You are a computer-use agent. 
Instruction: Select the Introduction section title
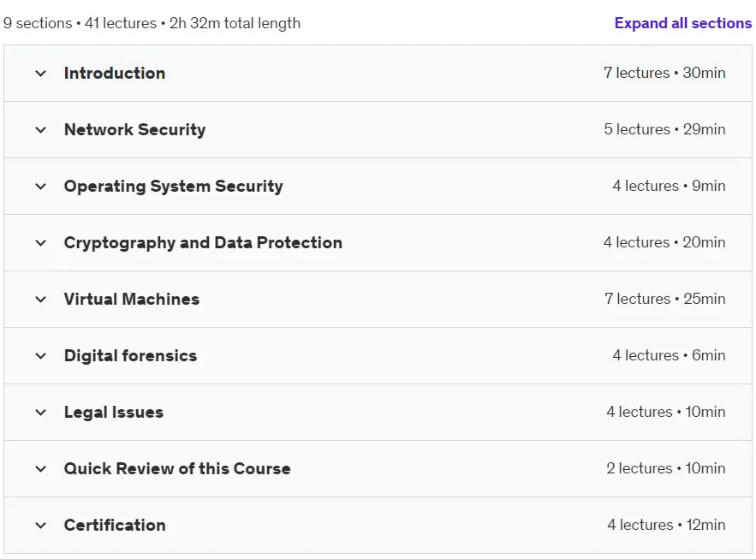click(x=115, y=74)
